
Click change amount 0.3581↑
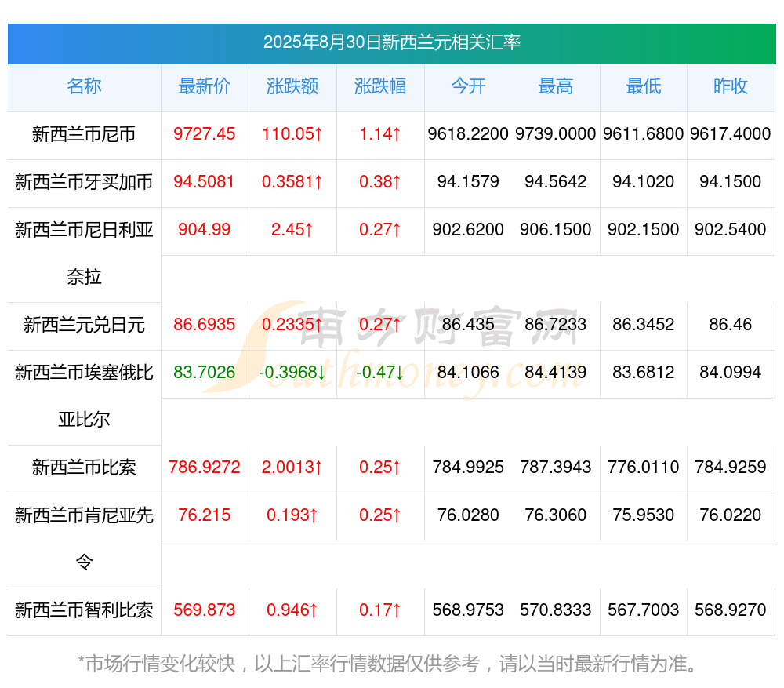[x=292, y=182]
